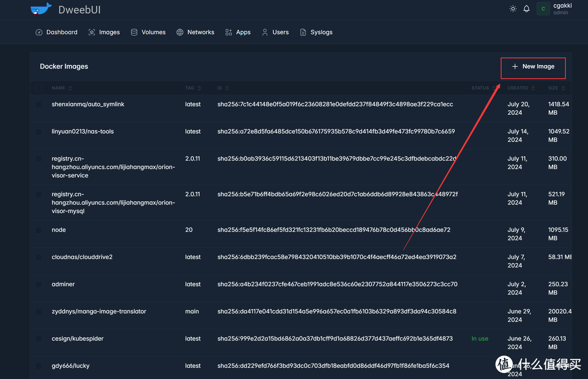This screenshot has height=379, width=588.
Task: Click the 'main' tag of manga-image-translator
Action: [192, 311]
